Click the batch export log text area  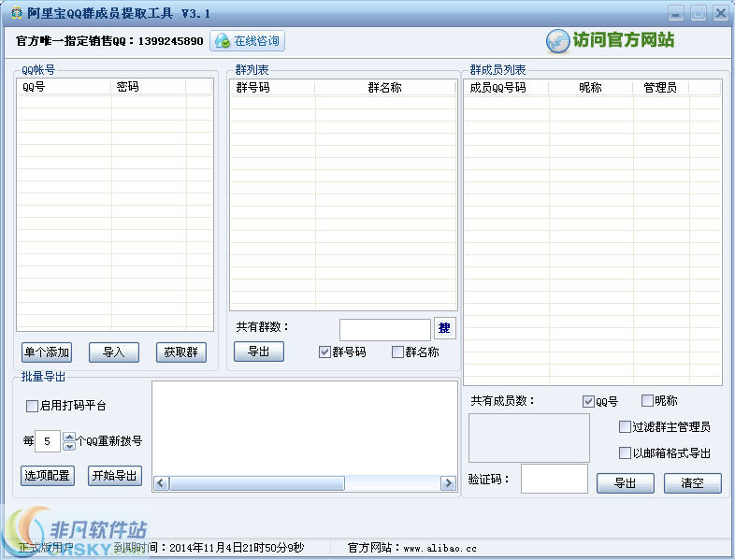(305, 427)
